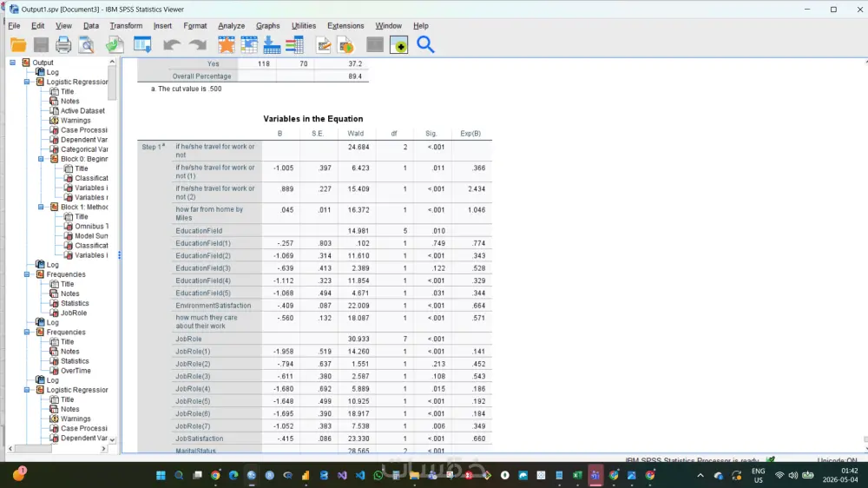Select OverTime in the outline

tap(76, 371)
